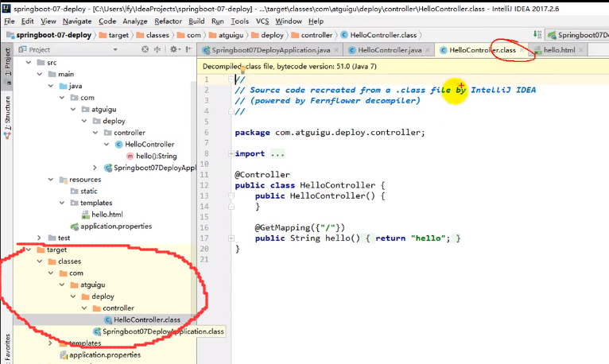Viewport: 609px width, 364px height.
Task: Open the View menu
Action: click(48, 21)
